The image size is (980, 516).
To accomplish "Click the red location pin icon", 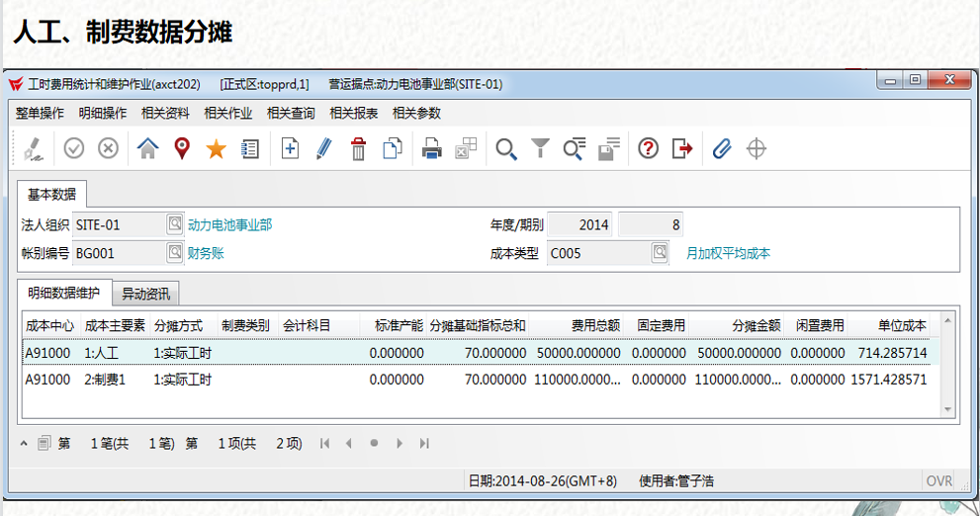I will click(182, 148).
